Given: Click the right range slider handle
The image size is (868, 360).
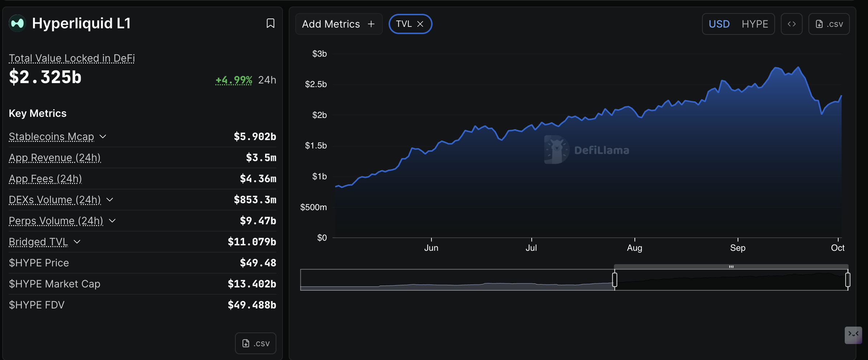Looking at the screenshot, I should [x=848, y=280].
